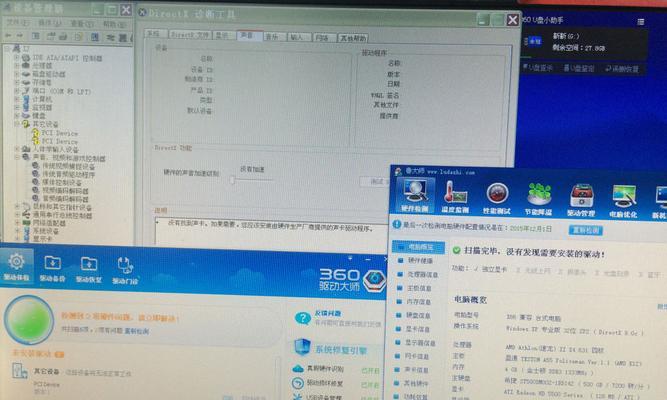This screenshot has height=400, width=667.
Task: Expand the 人体学输入设备 node
Action: click(x=17, y=149)
